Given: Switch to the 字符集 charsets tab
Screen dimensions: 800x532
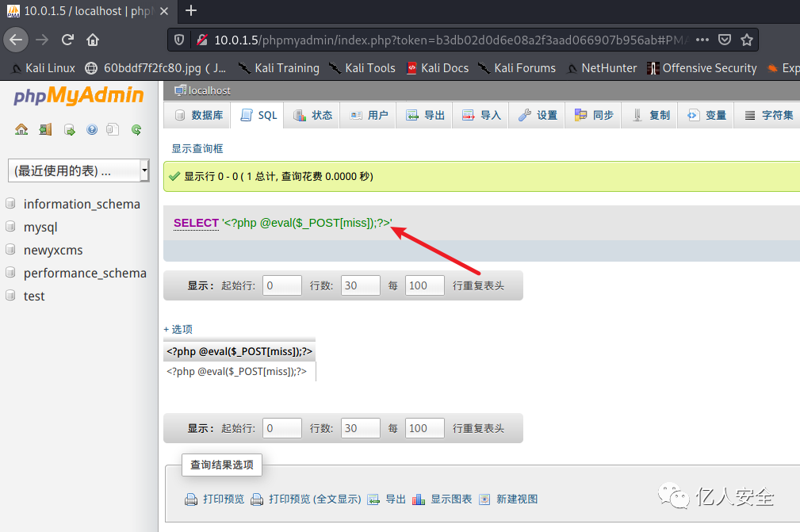Looking at the screenshot, I should tap(769, 115).
